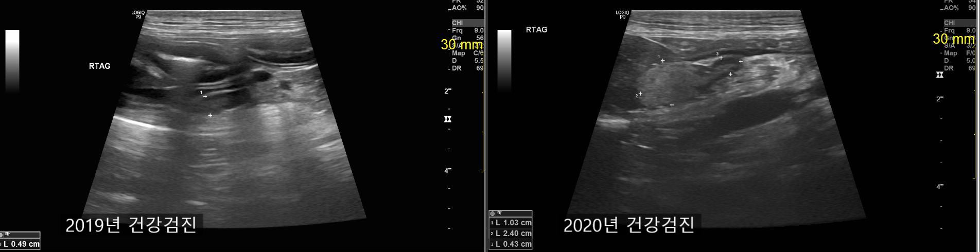Click the measurement box header icon in 2020 panel
980x252 pixels.
point(493,213)
